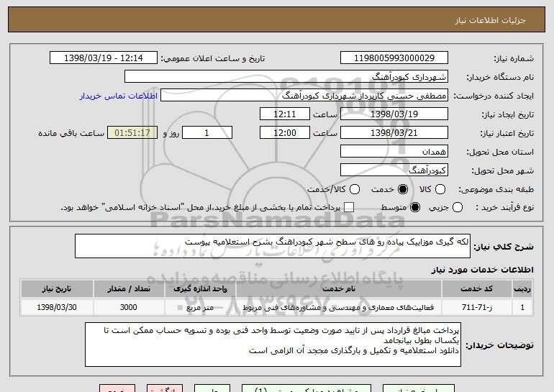Click the ساعت باقی مانده label

pyautogui.click(x=71, y=133)
